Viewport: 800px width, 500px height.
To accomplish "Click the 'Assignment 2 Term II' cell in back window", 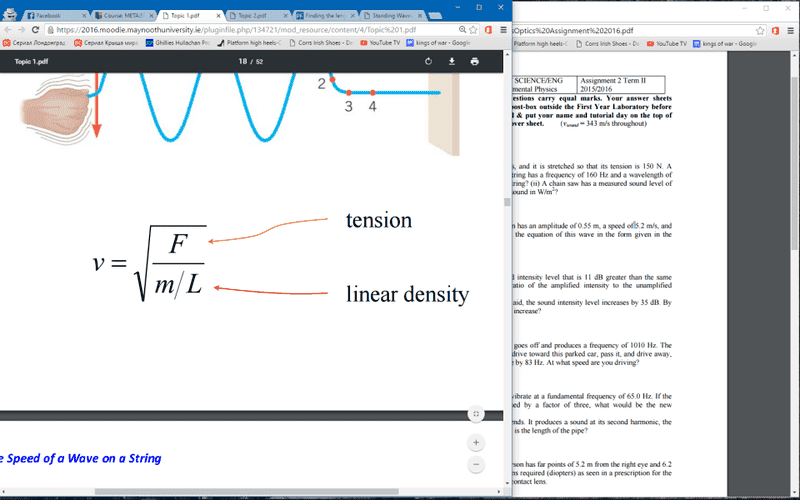I will (x=621, y=85).
